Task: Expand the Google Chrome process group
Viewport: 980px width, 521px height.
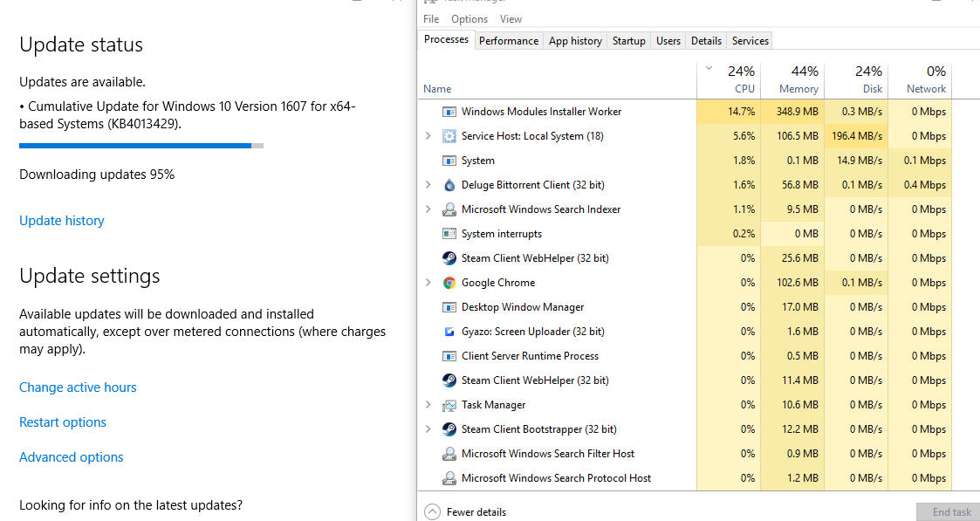Action: click(428, 282)
